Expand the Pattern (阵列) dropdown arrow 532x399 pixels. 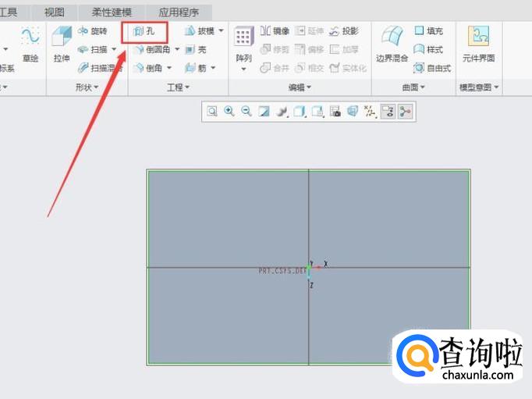pyautogui.click(x=243, y=69)
